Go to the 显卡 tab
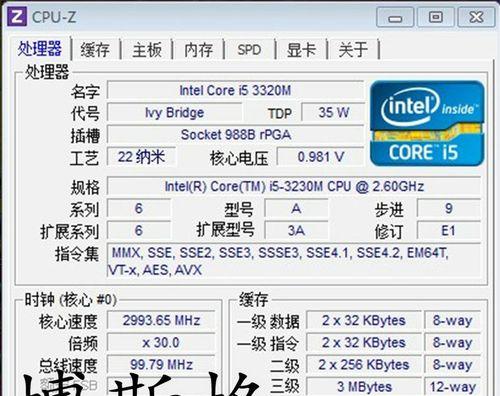 301,50
